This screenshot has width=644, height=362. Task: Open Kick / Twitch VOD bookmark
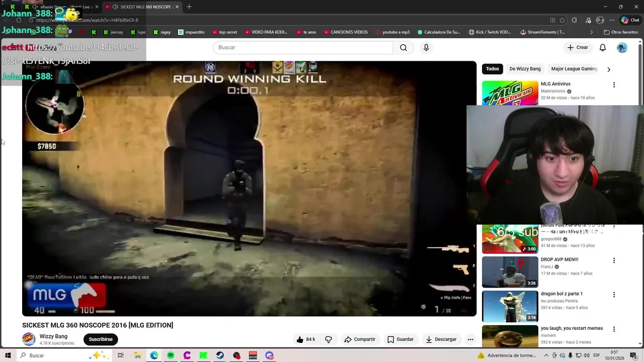click(x=490, y=32)
